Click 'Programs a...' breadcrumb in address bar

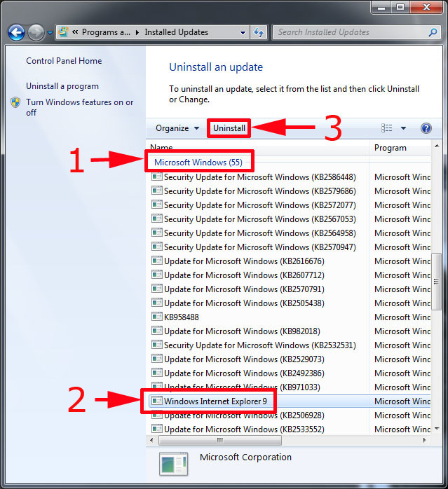pyautogui.click(x=106, y=32)
